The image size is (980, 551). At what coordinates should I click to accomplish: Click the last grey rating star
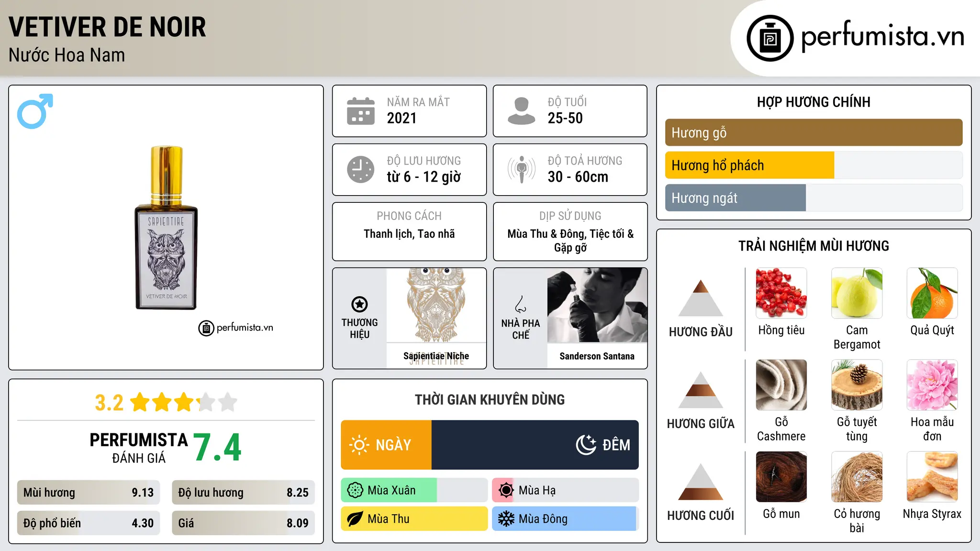tap(228, 402)
